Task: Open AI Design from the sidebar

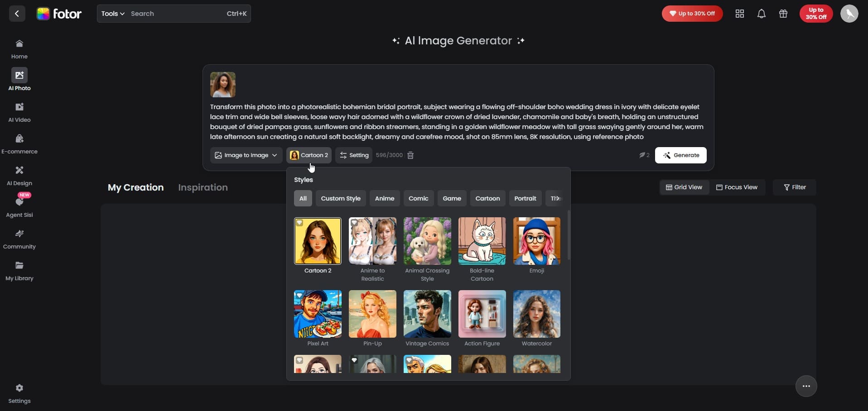Action: click(x=19, y=175)
